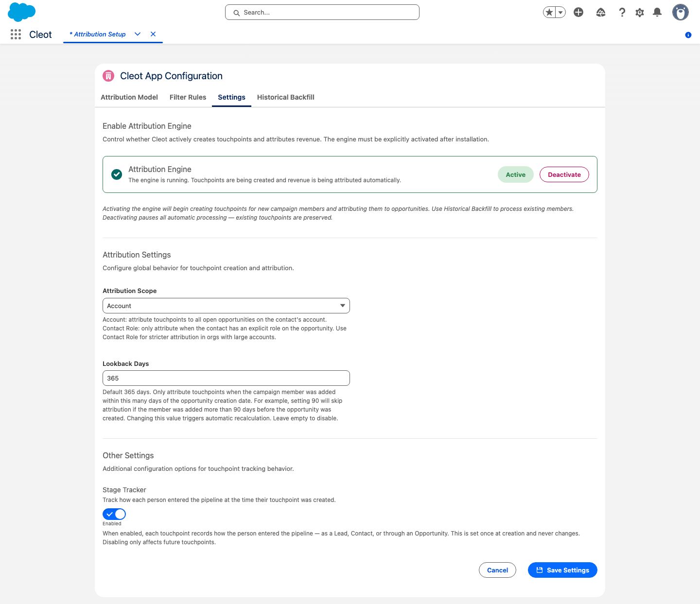The image size is (700, 604).
Task: Click the Lookback Days input field
Action: 226,378
